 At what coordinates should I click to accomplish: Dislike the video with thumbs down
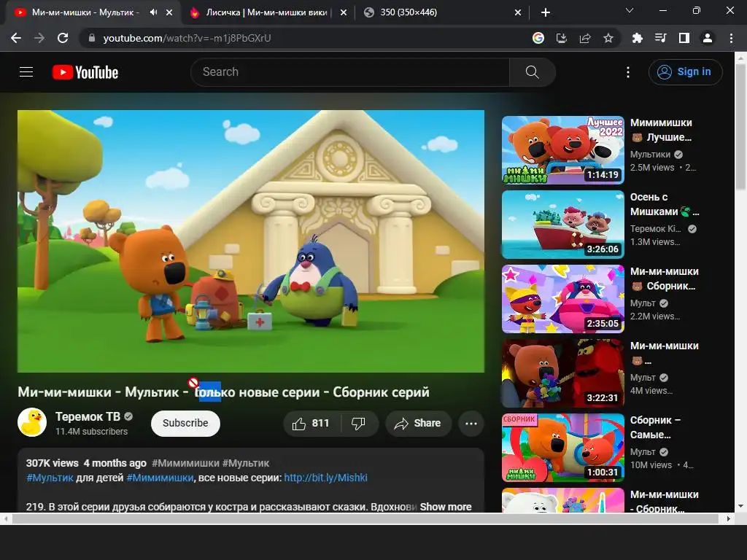tap(358, 424)
